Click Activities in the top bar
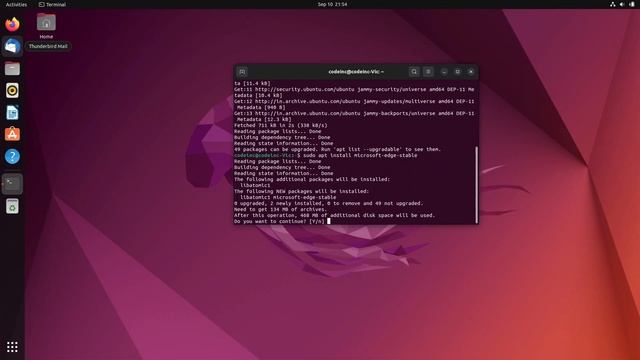 coord(16,4)
